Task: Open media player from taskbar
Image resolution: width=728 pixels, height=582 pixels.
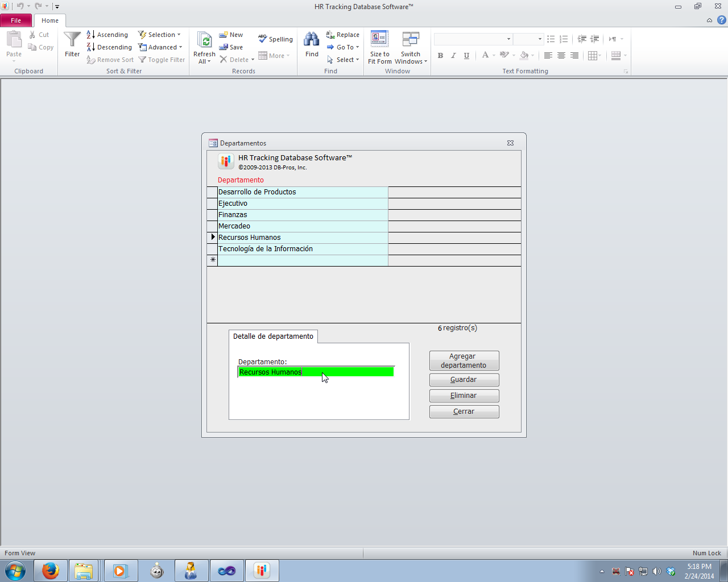Action: (x=120, y=571)
